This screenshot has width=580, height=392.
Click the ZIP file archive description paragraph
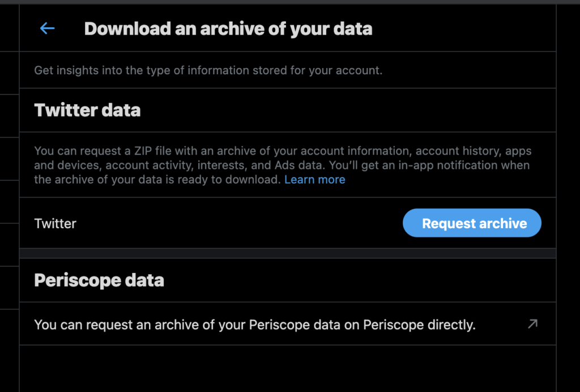[x=283, y=165]
